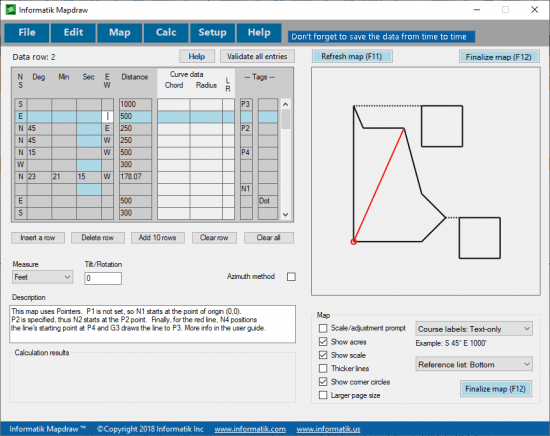This screenshot has height=436, width=550.
Task: Open Reference list: Bottom dropdown
Action: click(x=474, y=364)
